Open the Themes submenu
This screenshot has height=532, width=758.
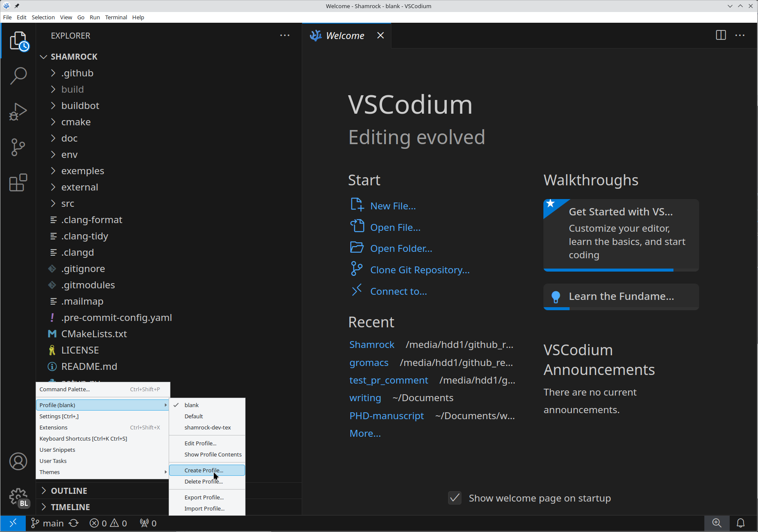pyautogui.click(x=103, y=472)
